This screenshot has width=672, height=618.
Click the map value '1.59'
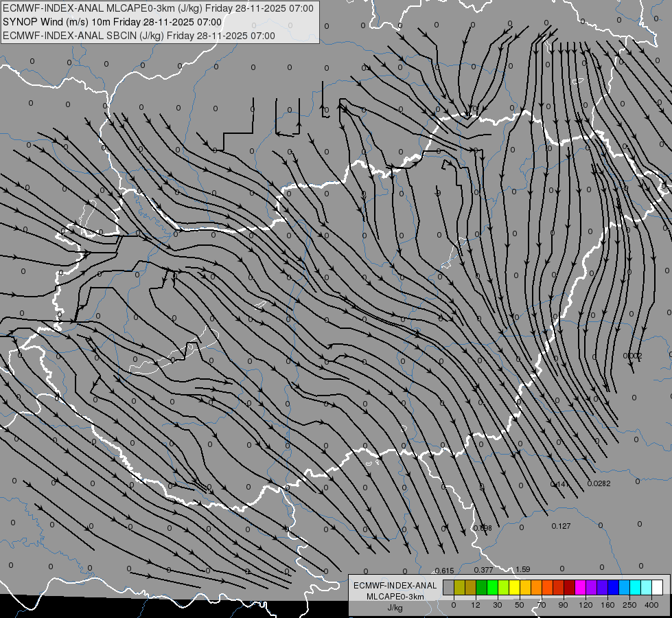(x=523, y=569)
